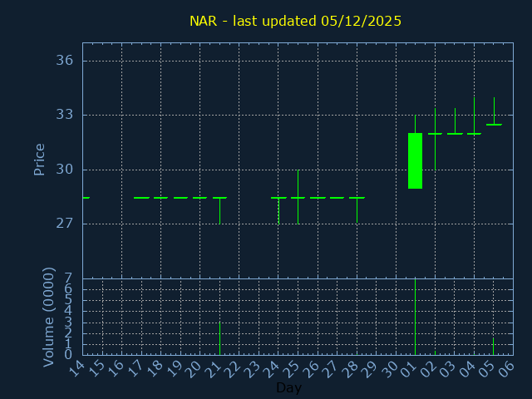This screenshot has height=399, width=532.
Task: Click the Day x-axis label
Action: click(288, 388)
